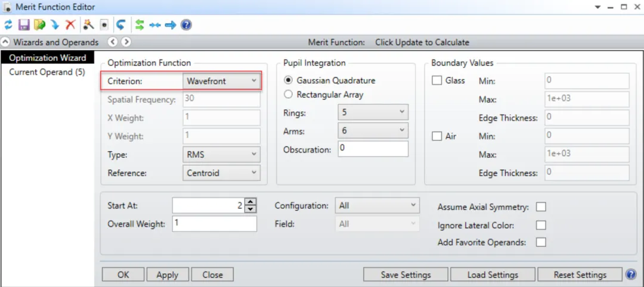Click the blue right arrow toolbar icon
This screenshot has height=287, width=644.
tap(171, 25)
